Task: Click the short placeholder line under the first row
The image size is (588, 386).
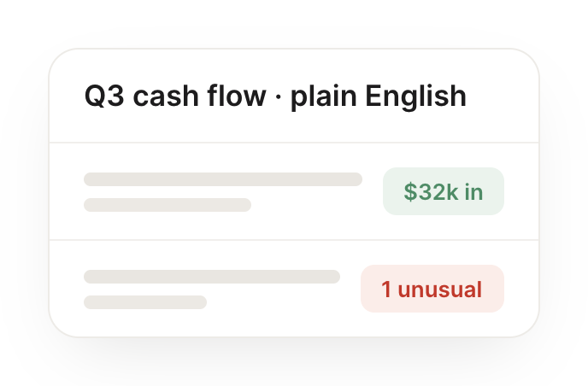Action: click(x=168, y=205)
